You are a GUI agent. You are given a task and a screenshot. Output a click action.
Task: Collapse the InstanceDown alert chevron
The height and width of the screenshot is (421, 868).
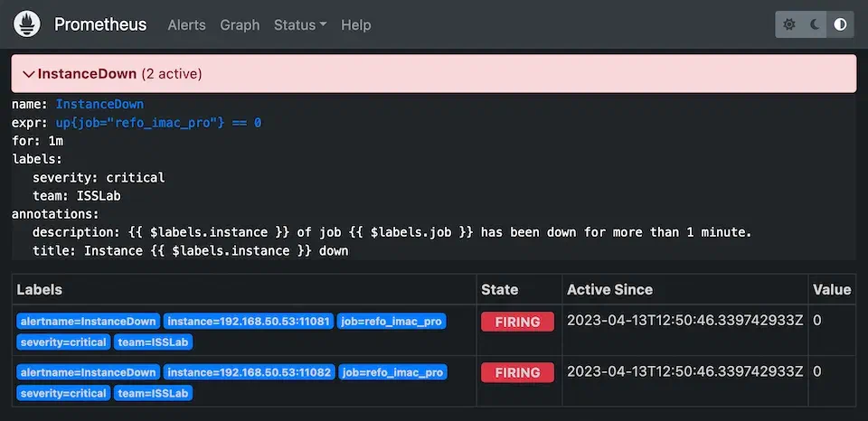point(28,74)
